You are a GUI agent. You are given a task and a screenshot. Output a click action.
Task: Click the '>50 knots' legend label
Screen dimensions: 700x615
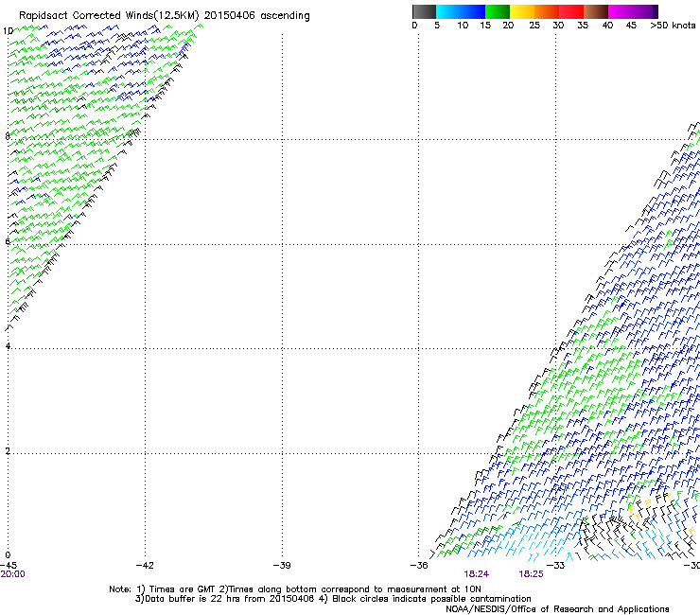point(673,26)
